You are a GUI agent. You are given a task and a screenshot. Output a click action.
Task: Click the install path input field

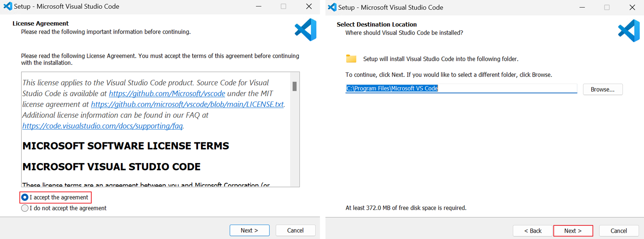pyautogui.click(x=461, y=88)
